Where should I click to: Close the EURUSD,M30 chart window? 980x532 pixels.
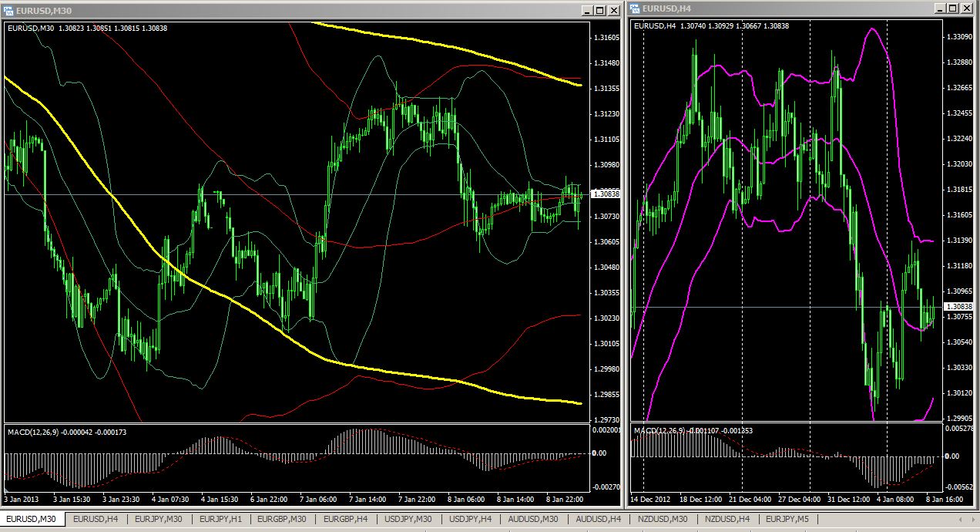click(x=614, y=10)
